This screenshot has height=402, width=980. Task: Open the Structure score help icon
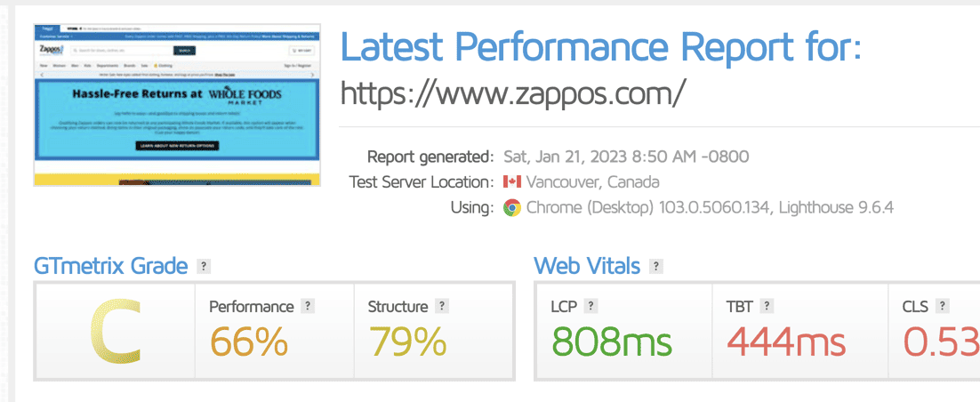[442, 306]
